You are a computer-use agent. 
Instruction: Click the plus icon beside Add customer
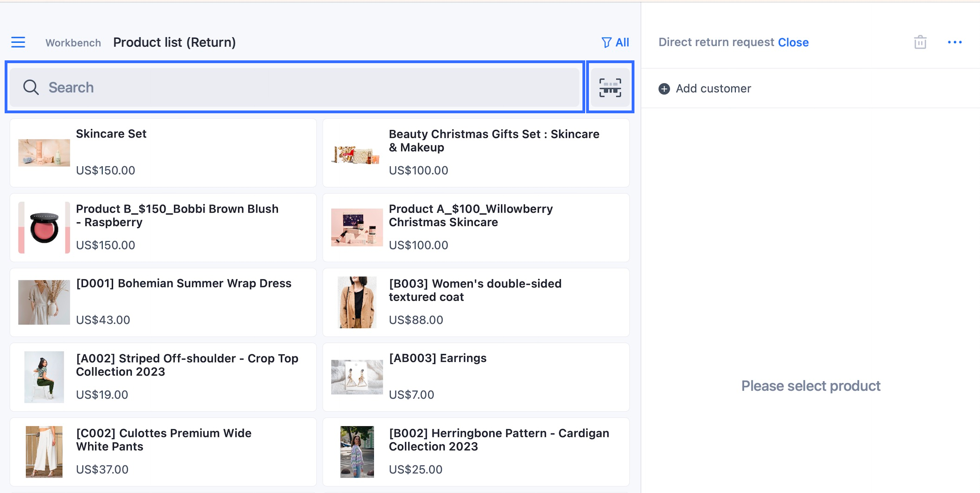[664, 89]
